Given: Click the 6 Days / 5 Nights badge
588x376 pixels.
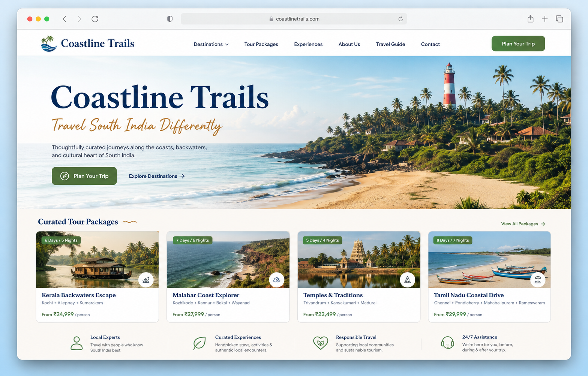Looking at the screenshot, I should click(x=61, y=240).
